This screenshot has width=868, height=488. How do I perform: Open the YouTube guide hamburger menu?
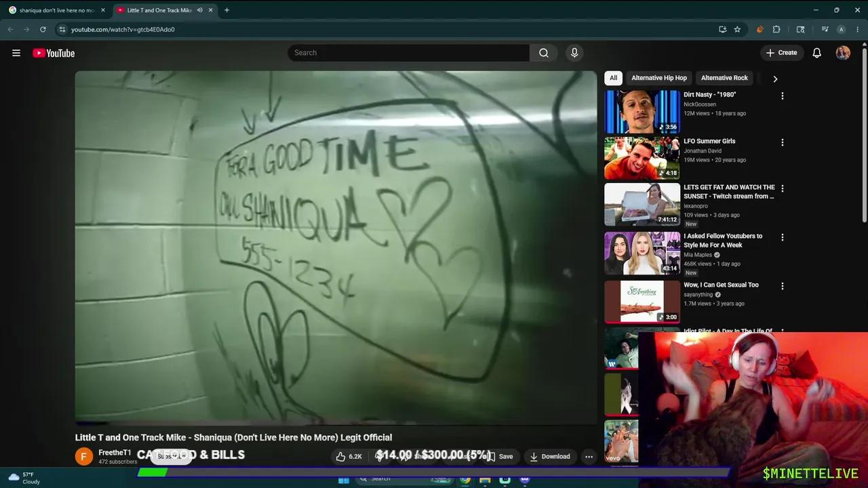16,53
